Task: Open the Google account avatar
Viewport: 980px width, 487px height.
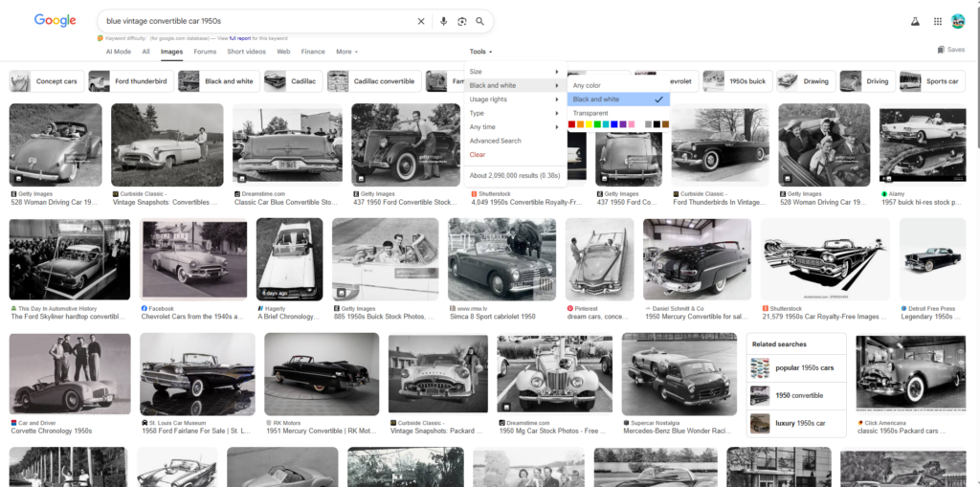Action: (x=957, y=21)
